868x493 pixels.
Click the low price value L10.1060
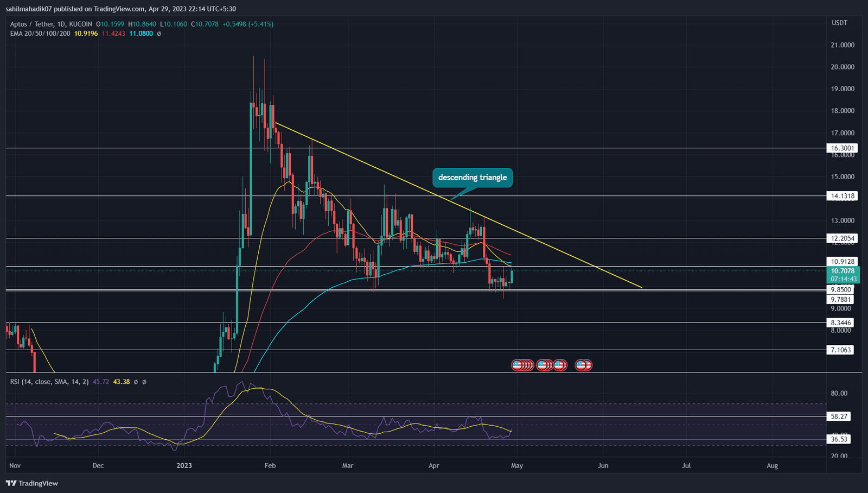tap(174, 24)
